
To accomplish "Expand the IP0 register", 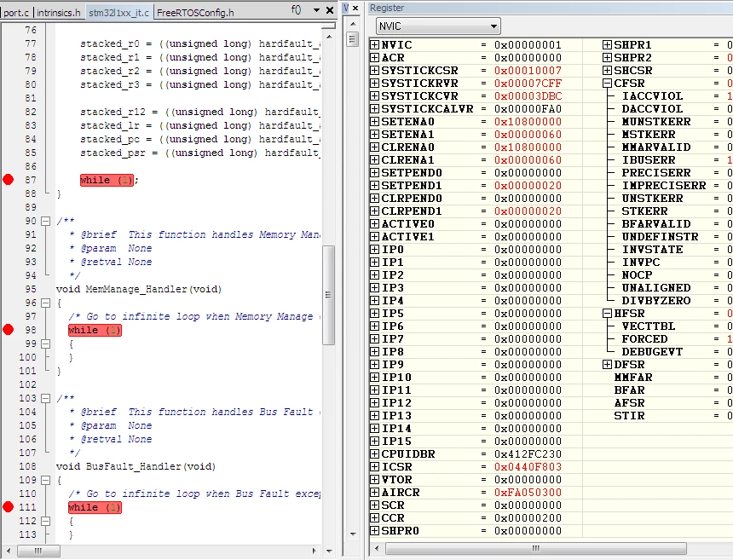I will (x=374, y=249).
